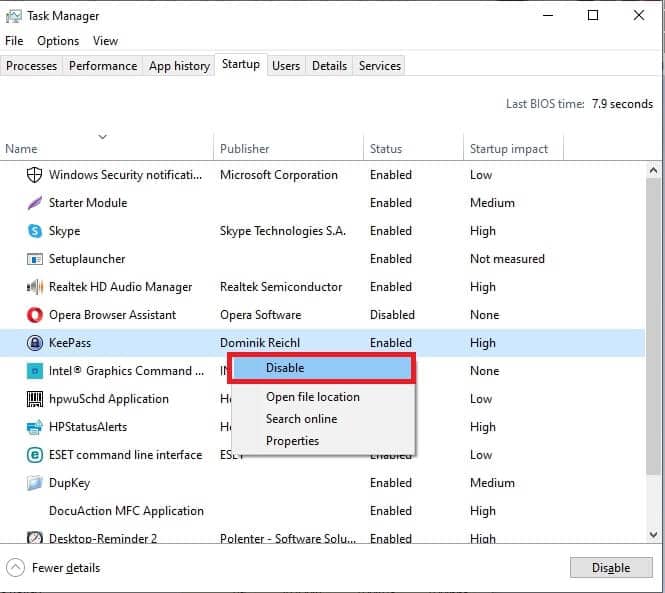The image size is (665, 593).
Task: Click the Disabled status of Opera Browser Assistant
Action: click(392, 315)
